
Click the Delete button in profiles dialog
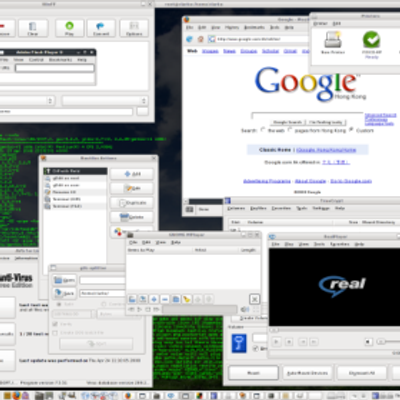coord(132,217)
